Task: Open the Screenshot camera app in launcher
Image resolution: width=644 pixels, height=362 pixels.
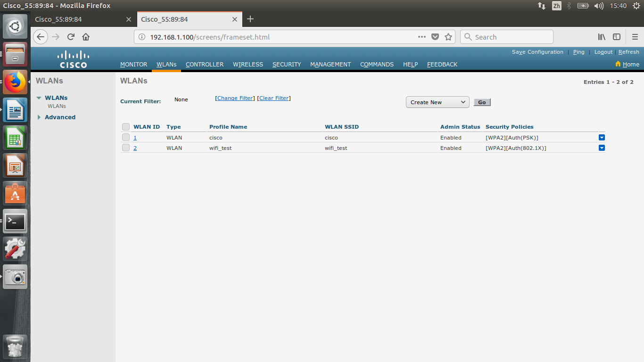Action: click(15, 277)
